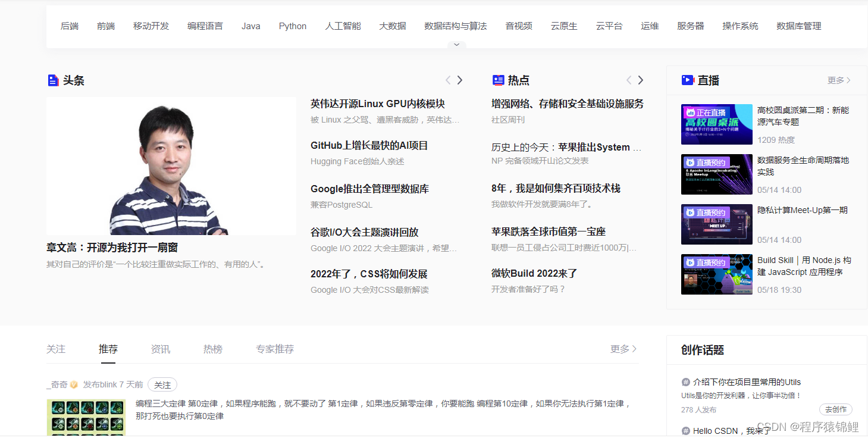Open the 编程语言 category
Viewport: 868px width, 438px height.
205,26
